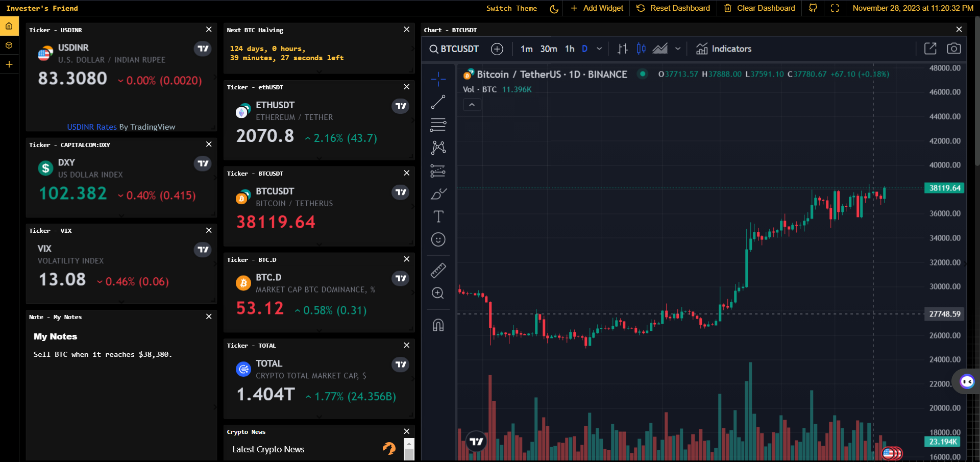Activate the magnet mode tool
Viewport: 980px width, 462px height.
pyautogui.click(x=438, y=325)
